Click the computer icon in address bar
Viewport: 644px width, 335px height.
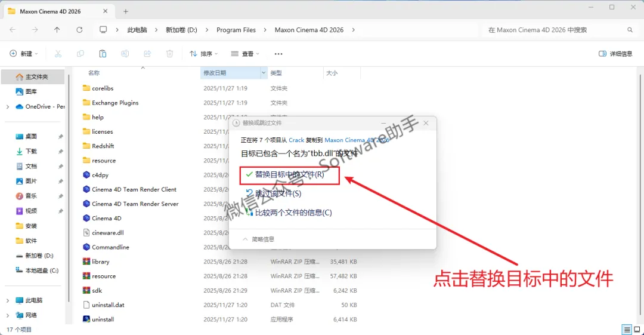coord(103,30)
